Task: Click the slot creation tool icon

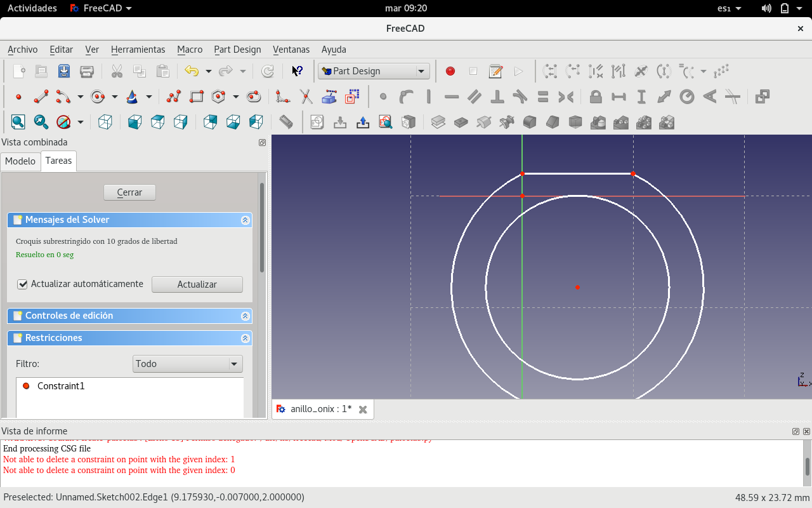Action: 254,97
